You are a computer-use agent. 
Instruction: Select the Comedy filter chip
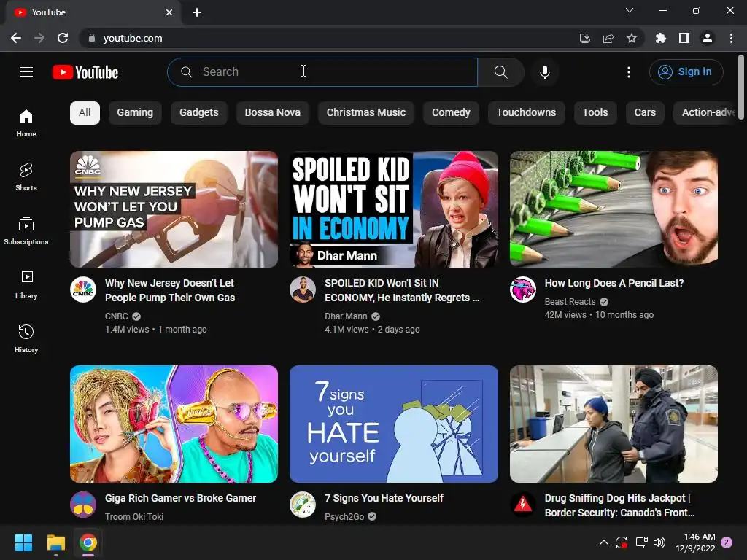tap(451, 113)
